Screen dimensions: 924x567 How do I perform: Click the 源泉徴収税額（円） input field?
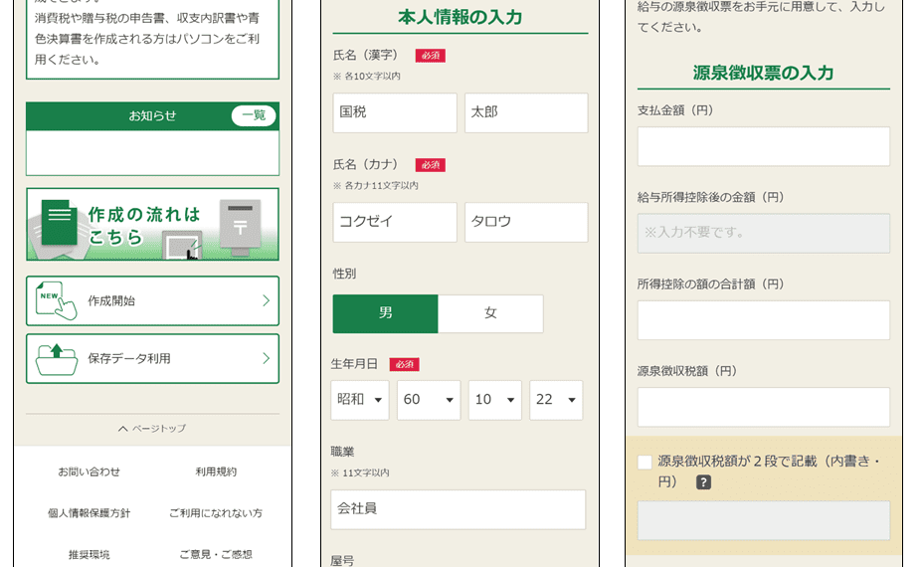pos(764,407)
